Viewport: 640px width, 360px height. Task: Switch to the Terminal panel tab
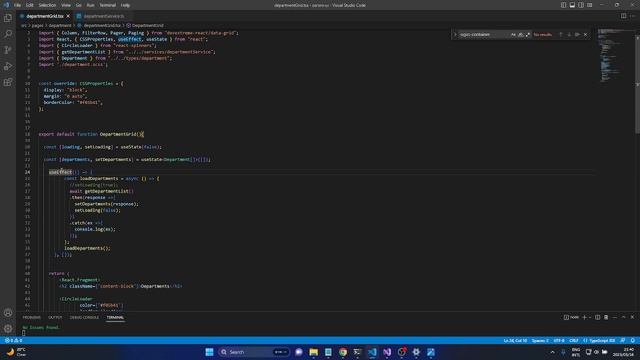[x=115, y=317]
